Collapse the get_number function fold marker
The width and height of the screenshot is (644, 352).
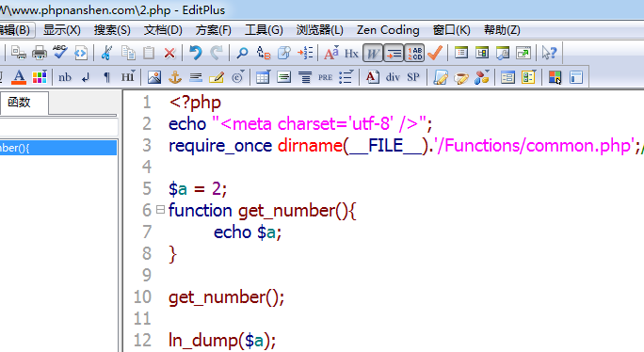(x=161, y=210)
